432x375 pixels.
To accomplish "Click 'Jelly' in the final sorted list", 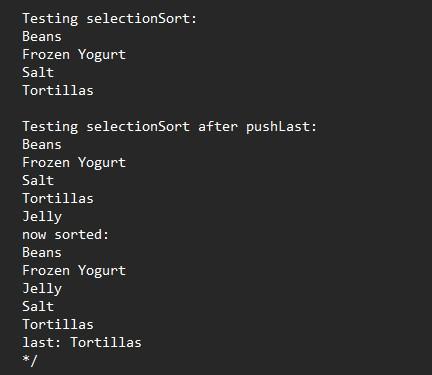I will click(42, 289).
